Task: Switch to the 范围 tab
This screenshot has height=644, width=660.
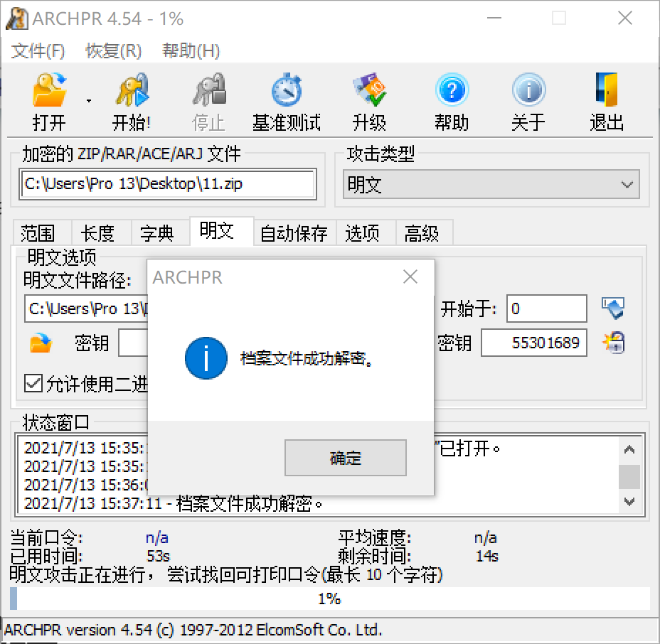Action: (43, 232)
